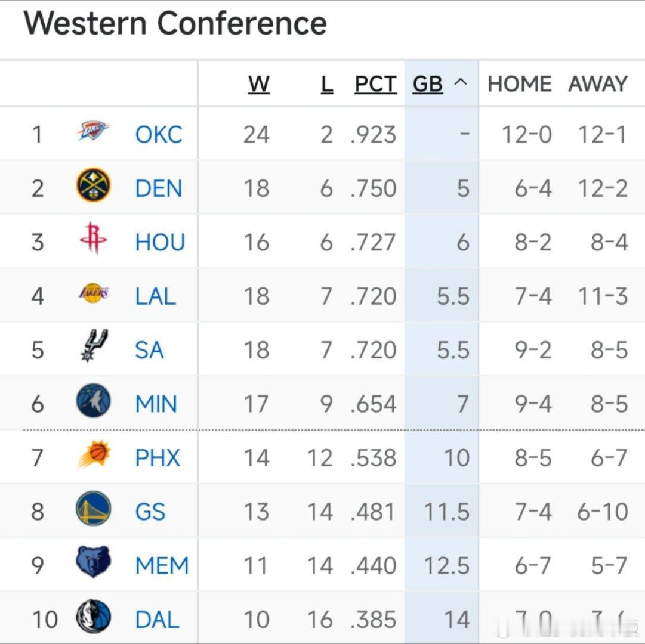Viewport: 645px width, 644px height.
Task: Click the Denver Nuggets logo
Action: pyautogui.click(x=94, y=185)
